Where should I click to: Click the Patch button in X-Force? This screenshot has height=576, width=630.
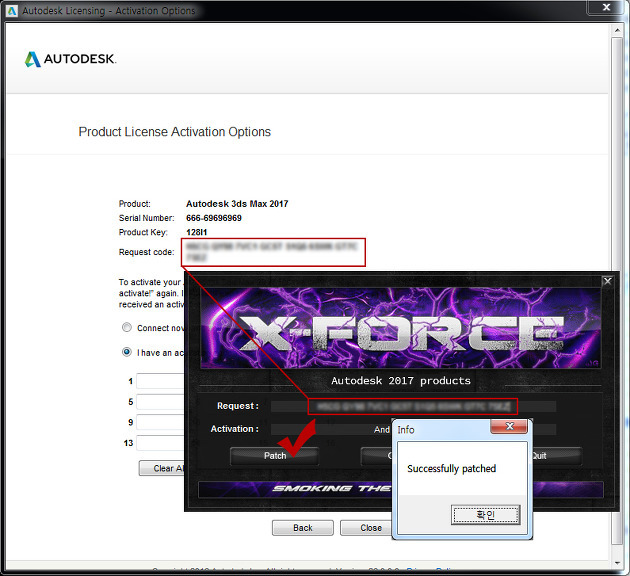(275, 456)
